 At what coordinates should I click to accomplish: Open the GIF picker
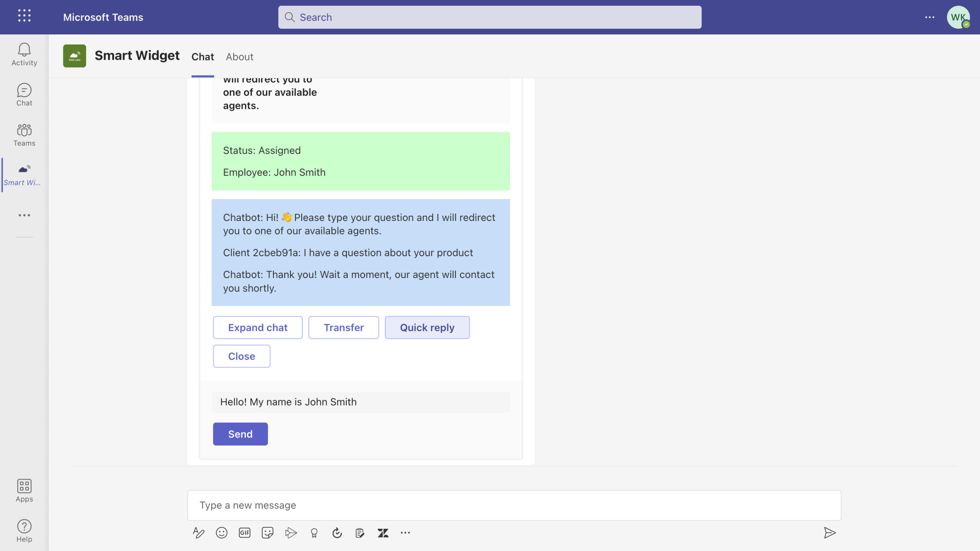point(245,533)
